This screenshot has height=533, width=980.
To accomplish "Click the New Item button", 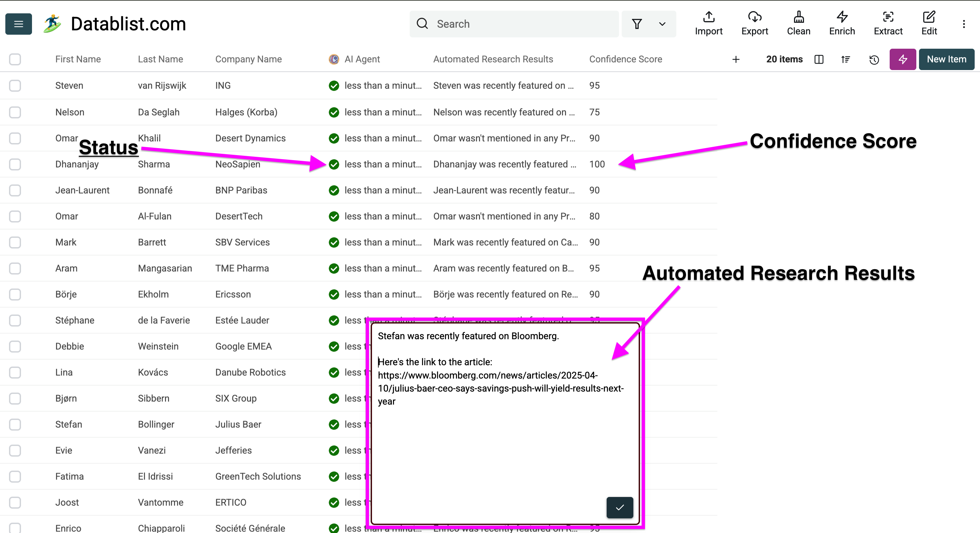I will click(x=947, y=59).
